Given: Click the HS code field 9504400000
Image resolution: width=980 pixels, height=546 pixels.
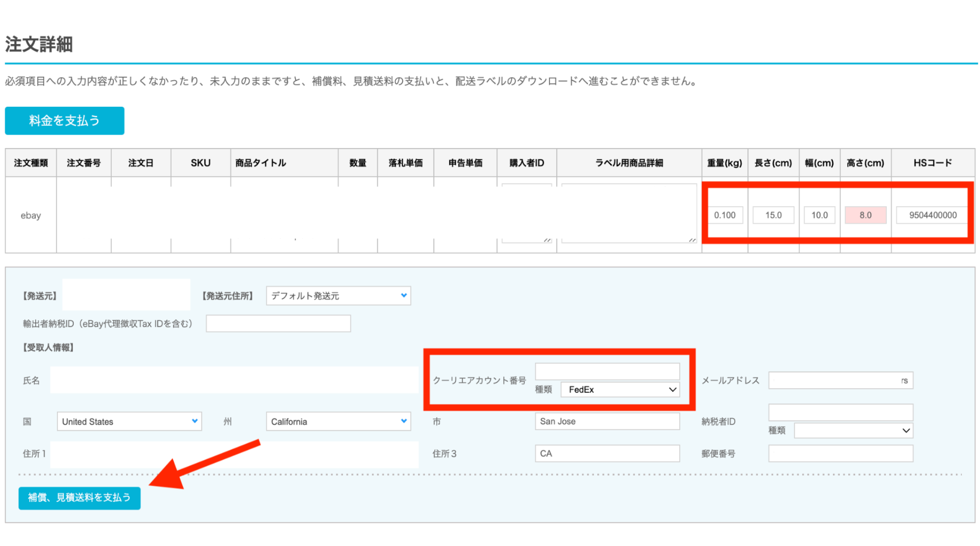Looking at the screenshot, I should (x=932, y=215).
